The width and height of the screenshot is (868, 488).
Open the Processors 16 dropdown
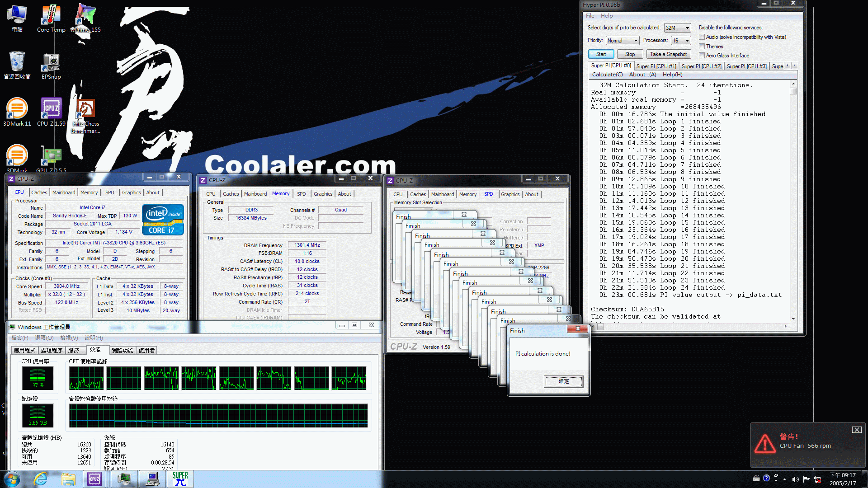point(681,41)
